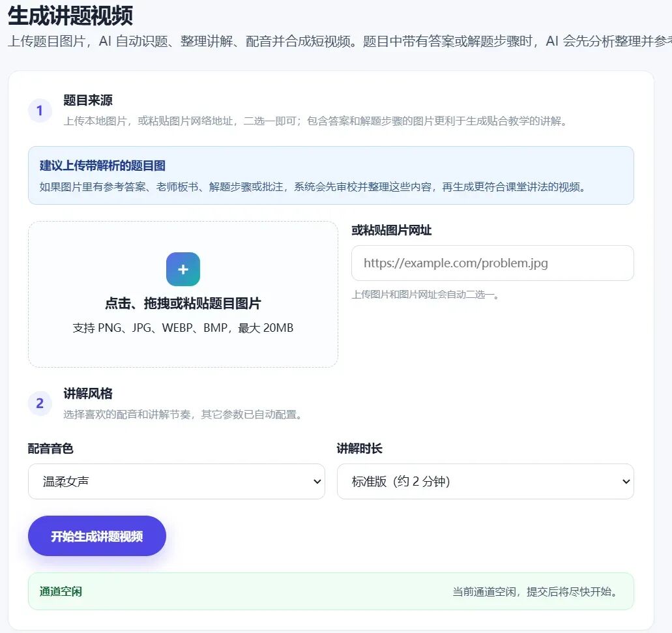Click the image URL input field
This screenshot has height=633, width=672.
click(x=492, y=263)
